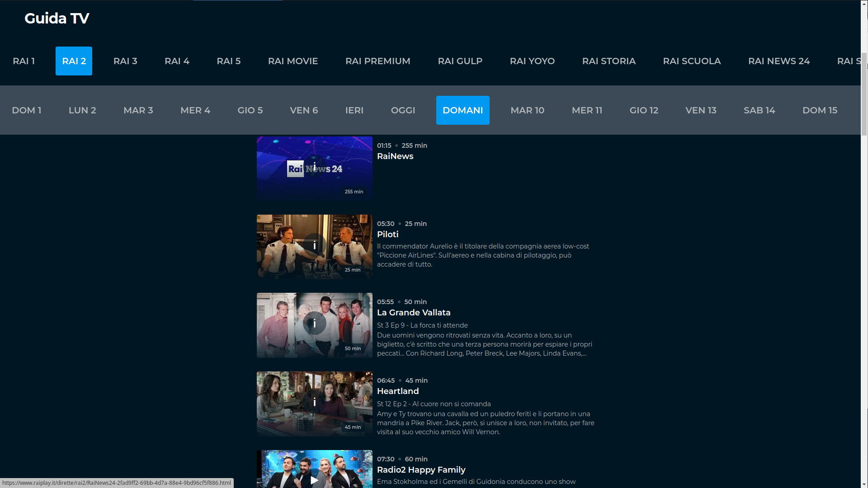Open RAI PREMIUM channel guide
868x488 pixels.
378,61
